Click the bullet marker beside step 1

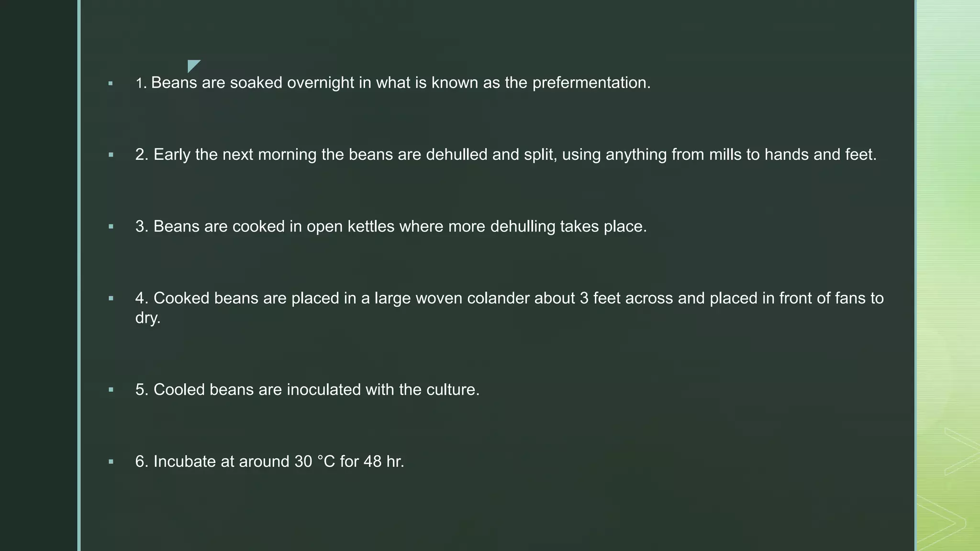pos(111,84)
